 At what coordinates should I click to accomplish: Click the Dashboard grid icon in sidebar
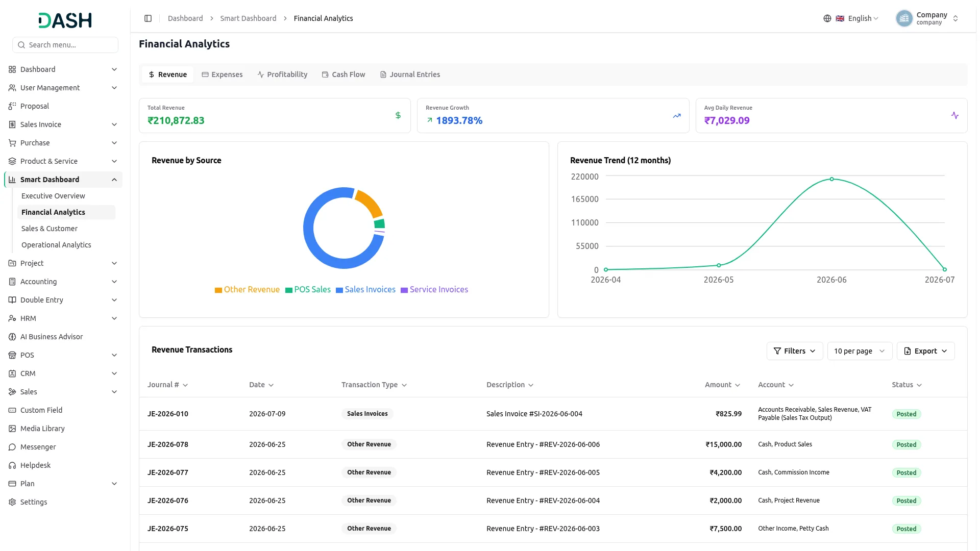pyautogui.click(x=12, y=69)
